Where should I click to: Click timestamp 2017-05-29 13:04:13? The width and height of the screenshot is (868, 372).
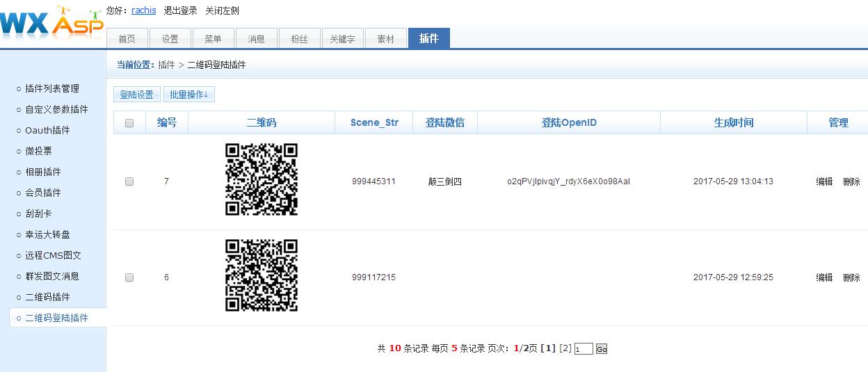pos(733,181)
